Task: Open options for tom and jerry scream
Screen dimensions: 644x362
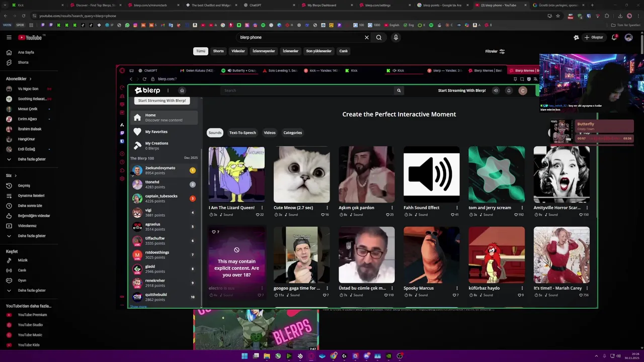Action: click(522, 208)
